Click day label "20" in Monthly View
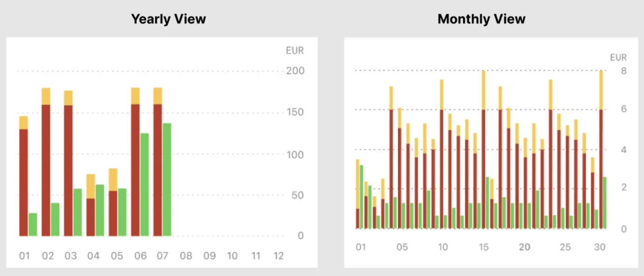Image resolution: width=644 pixels, height=276 pixels. (525, 247)
